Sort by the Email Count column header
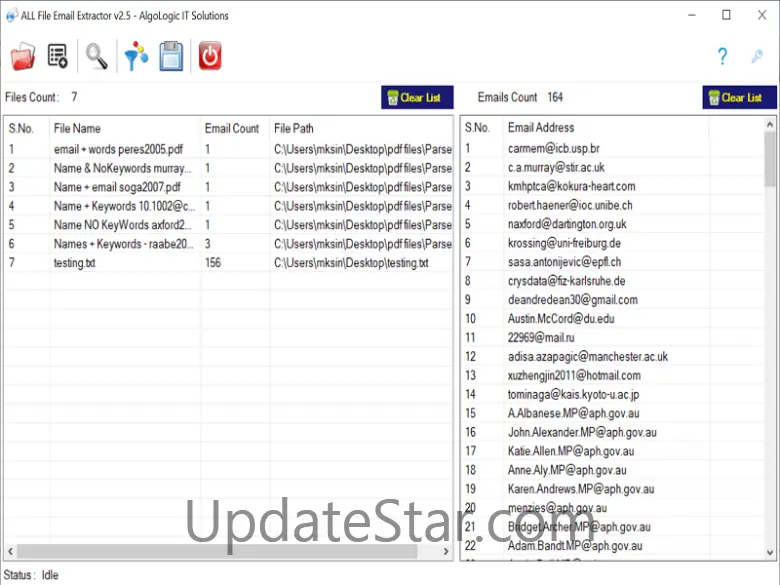 tap(232, 128)
